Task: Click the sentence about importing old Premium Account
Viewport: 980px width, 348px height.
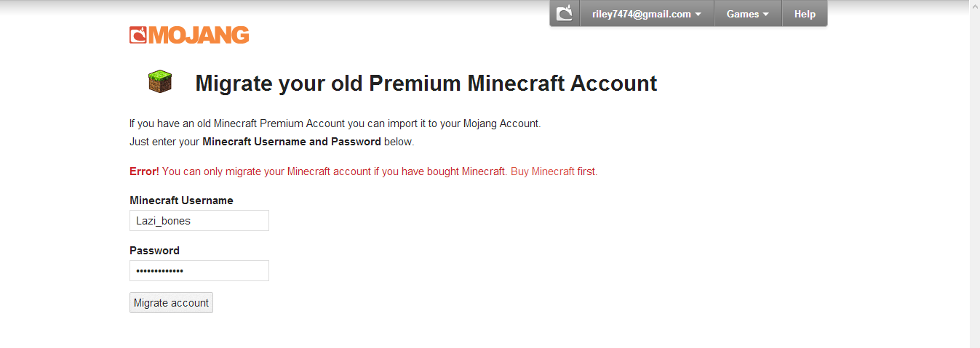Action: point(335,124)
